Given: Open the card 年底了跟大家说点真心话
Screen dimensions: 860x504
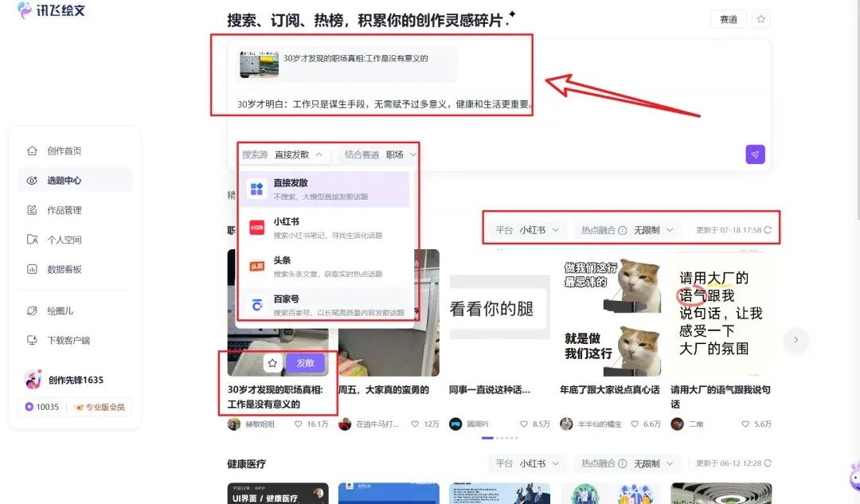Looking at the screenshot, I should (x=610, y=390).
